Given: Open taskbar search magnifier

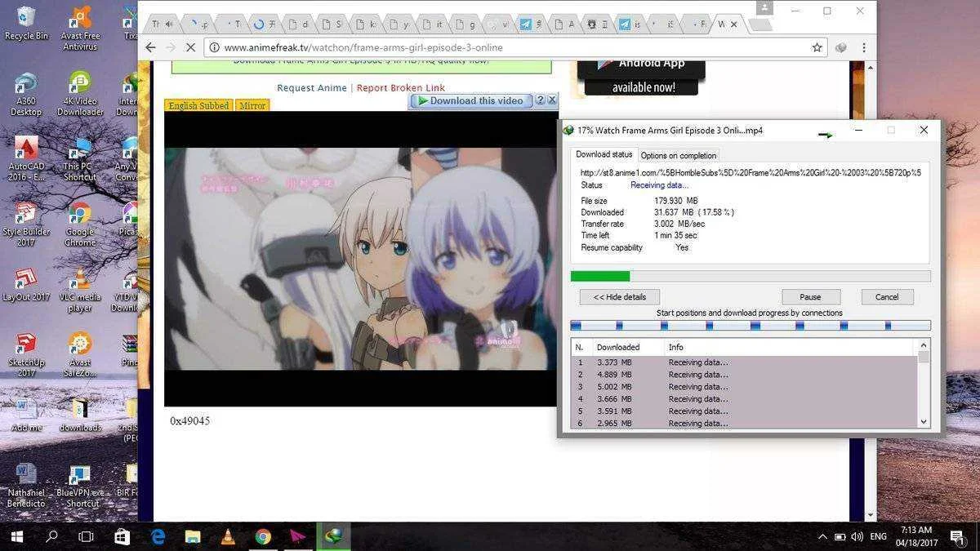Looking at the screenshot, I should pyautogui.click(x=51, y=536).
